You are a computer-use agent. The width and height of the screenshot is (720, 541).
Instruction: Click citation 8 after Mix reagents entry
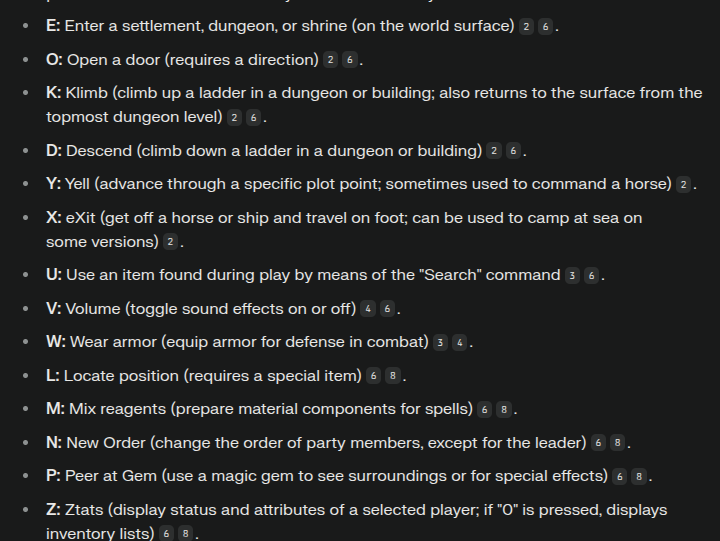pyautogui.click(x=504, y=409)
